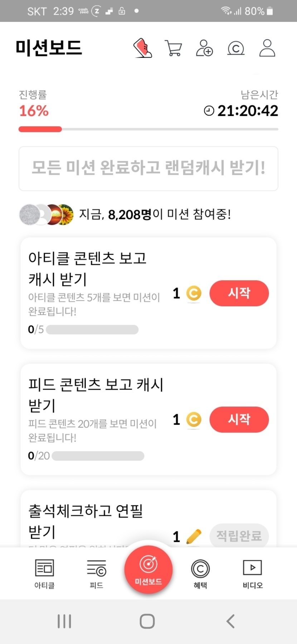Open the user profile icon
The image size is (297, 644).
(267, 48)
